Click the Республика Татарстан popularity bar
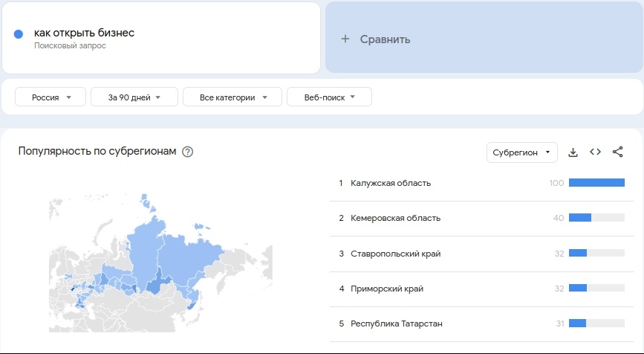The image size is (644, 354). (x=596, y=324)
